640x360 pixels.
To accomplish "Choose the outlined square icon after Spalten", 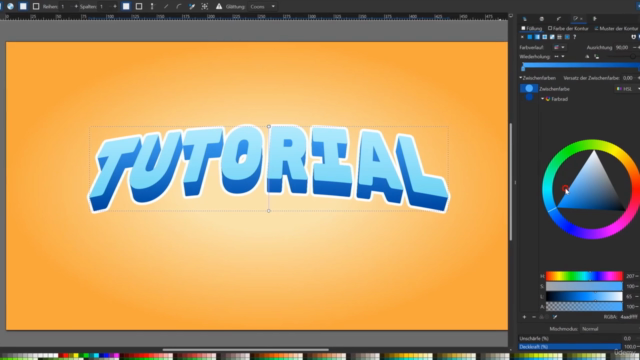I will coord(139,7).
